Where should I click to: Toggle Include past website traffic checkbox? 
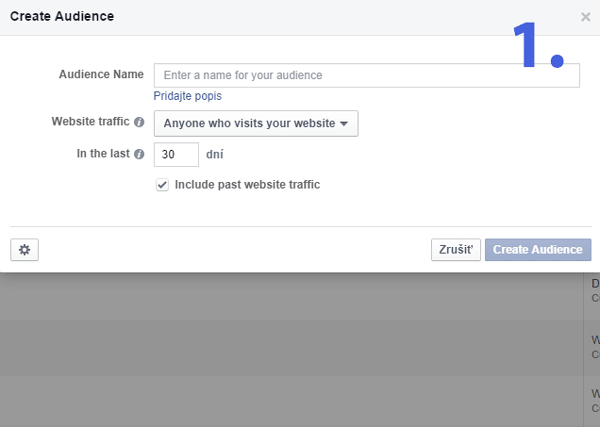162,185
